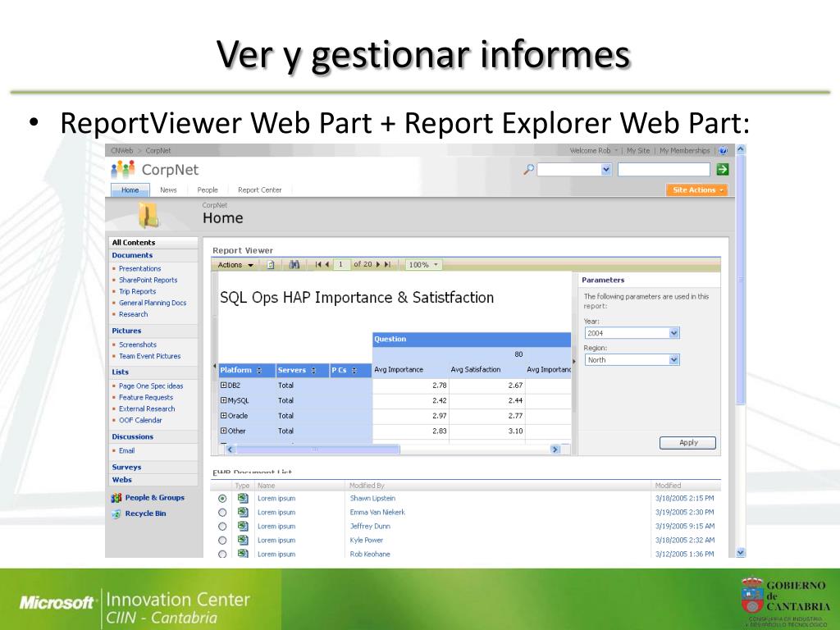Click the report refresh document icon
This screenshot has height=630, width=840.
coord(271,265)
